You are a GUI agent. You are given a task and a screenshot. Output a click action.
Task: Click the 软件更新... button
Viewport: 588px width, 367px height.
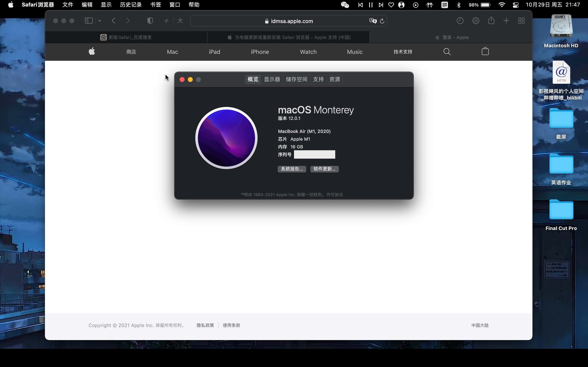[x=324, y=169]
